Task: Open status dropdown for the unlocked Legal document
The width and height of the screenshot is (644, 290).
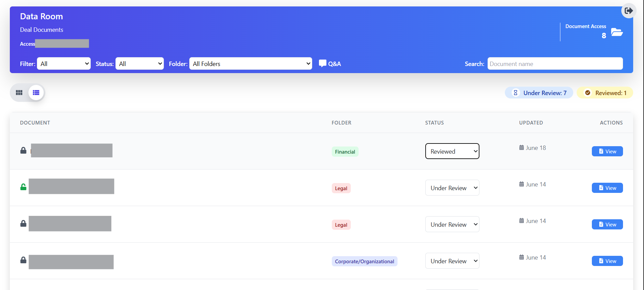Action: (x=452, y=188)
